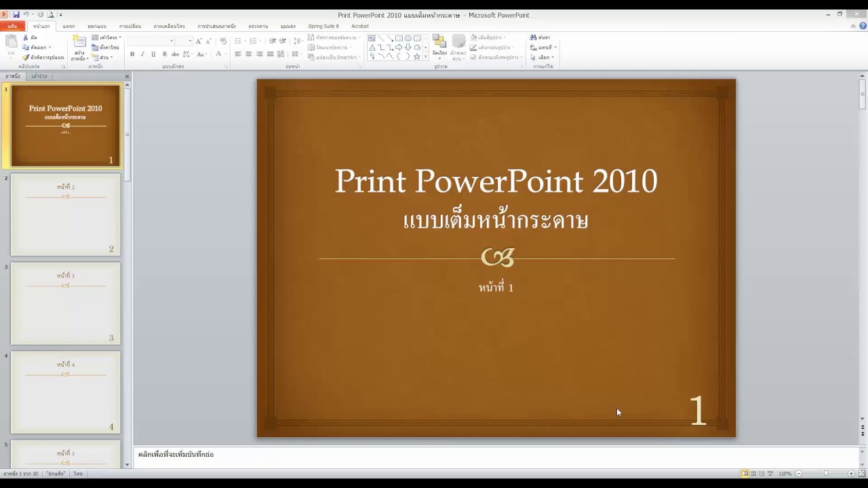Click the PowerPoint Help question mark icon

point(863,26)
